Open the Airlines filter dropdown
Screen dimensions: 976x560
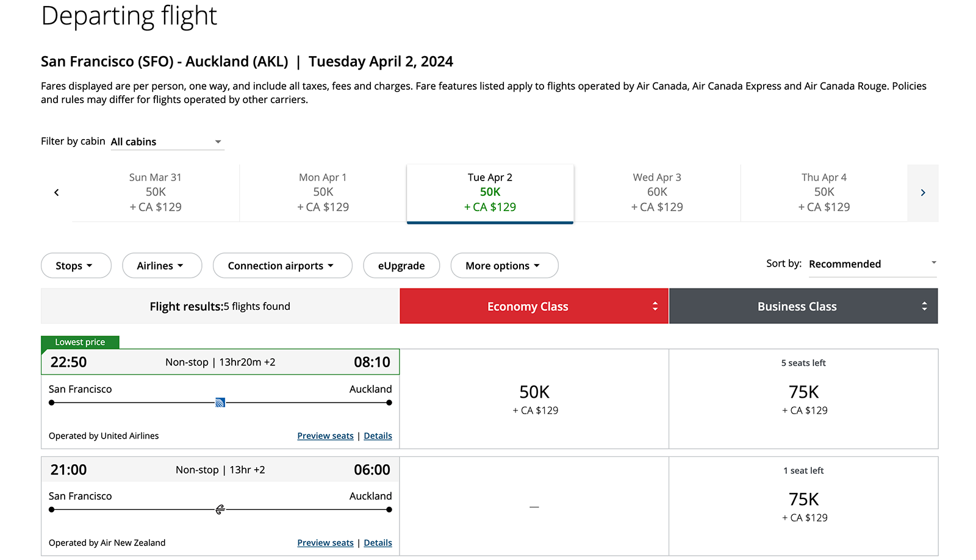point(162,265)
